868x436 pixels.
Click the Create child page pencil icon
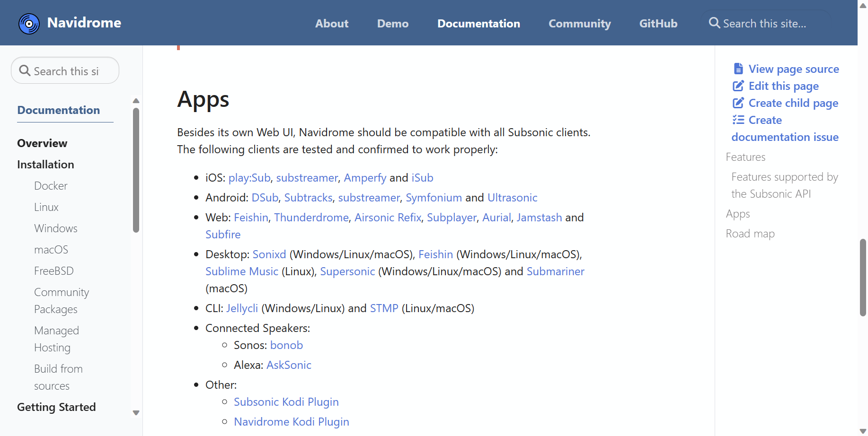(x=738, y=103)
